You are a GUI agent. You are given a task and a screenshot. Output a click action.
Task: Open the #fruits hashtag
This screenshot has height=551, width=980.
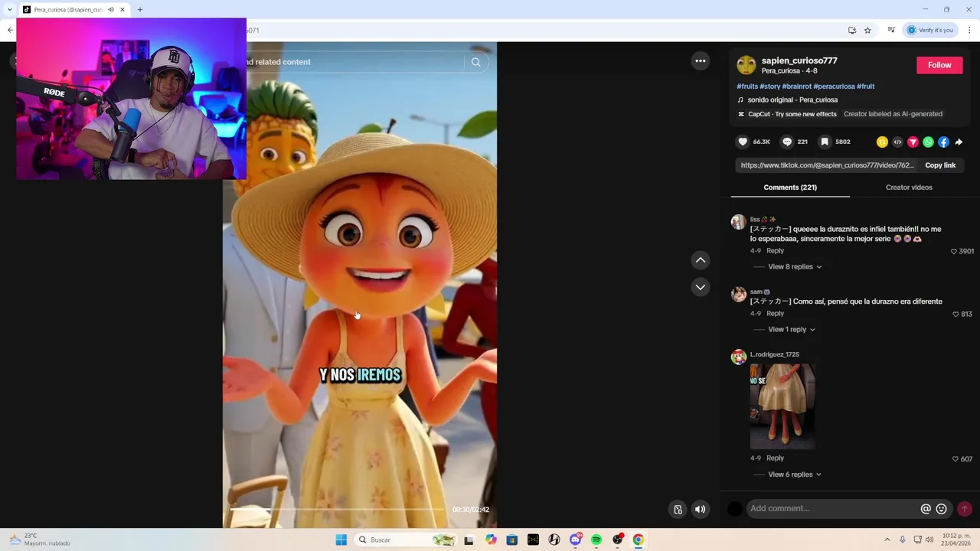[747, 86]
